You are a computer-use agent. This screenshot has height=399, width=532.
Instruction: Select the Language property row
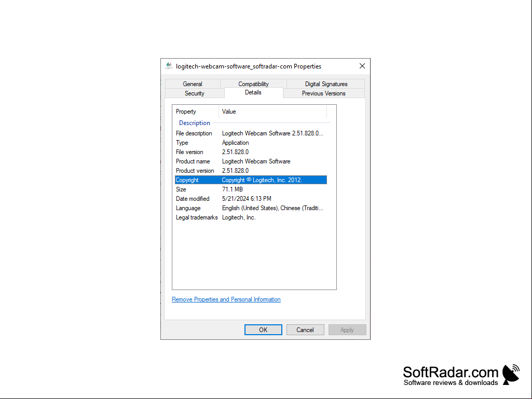click(251, 208)
